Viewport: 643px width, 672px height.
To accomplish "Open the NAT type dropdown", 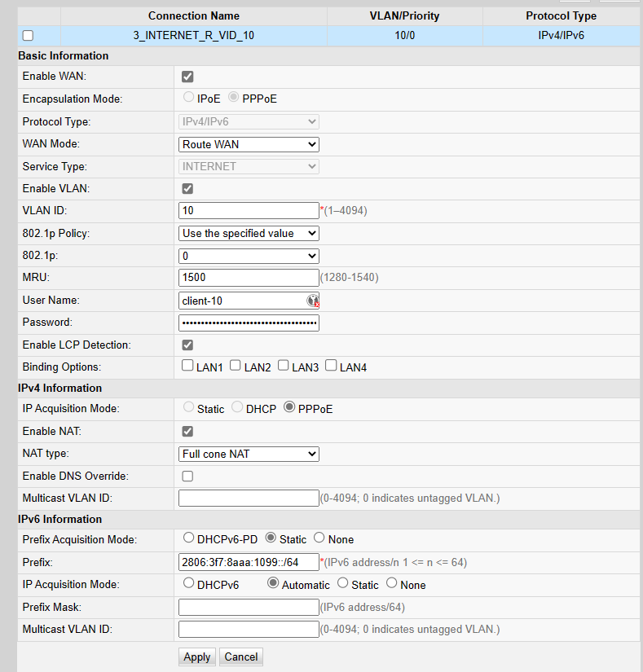I will click(x=249, y=454).
